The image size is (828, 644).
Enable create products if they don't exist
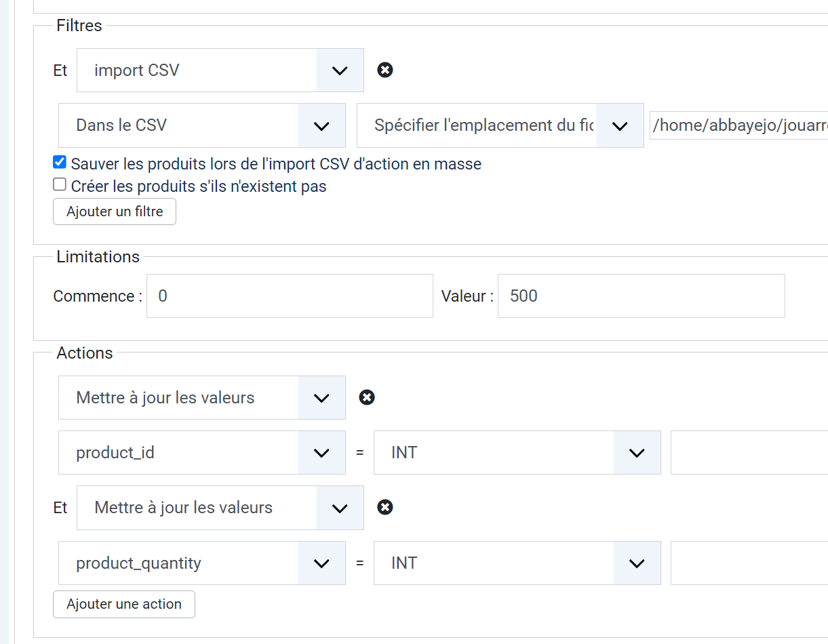click(60, 185)
